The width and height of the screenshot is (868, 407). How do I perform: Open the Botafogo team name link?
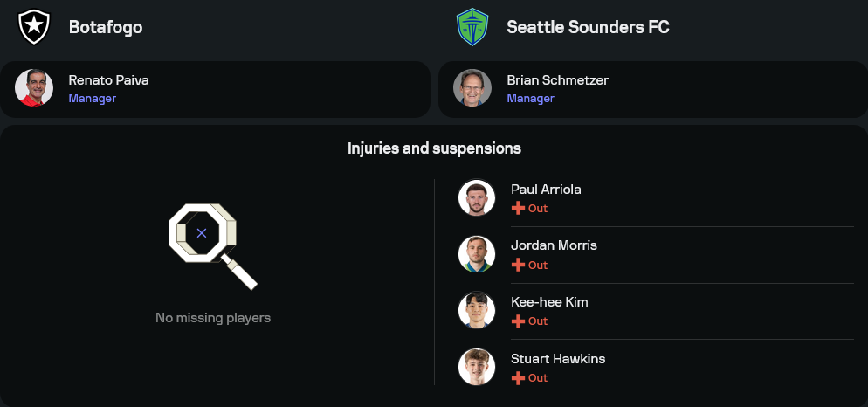click(x=106, y=27)
